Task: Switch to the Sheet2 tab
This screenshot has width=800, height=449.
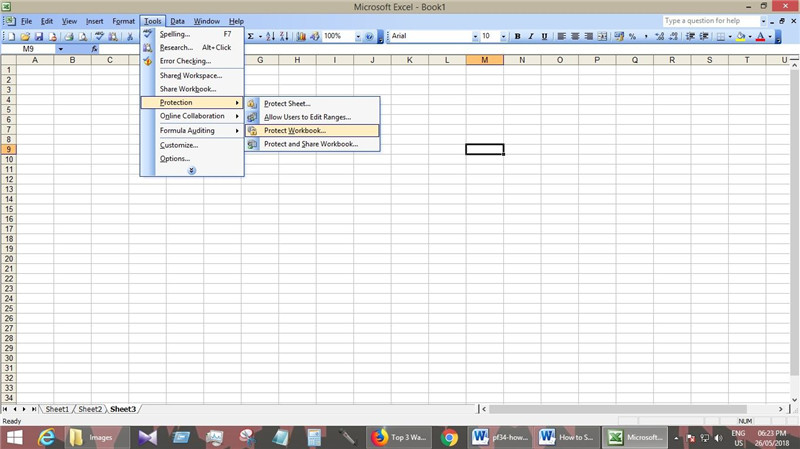Action: pos(90,409)
